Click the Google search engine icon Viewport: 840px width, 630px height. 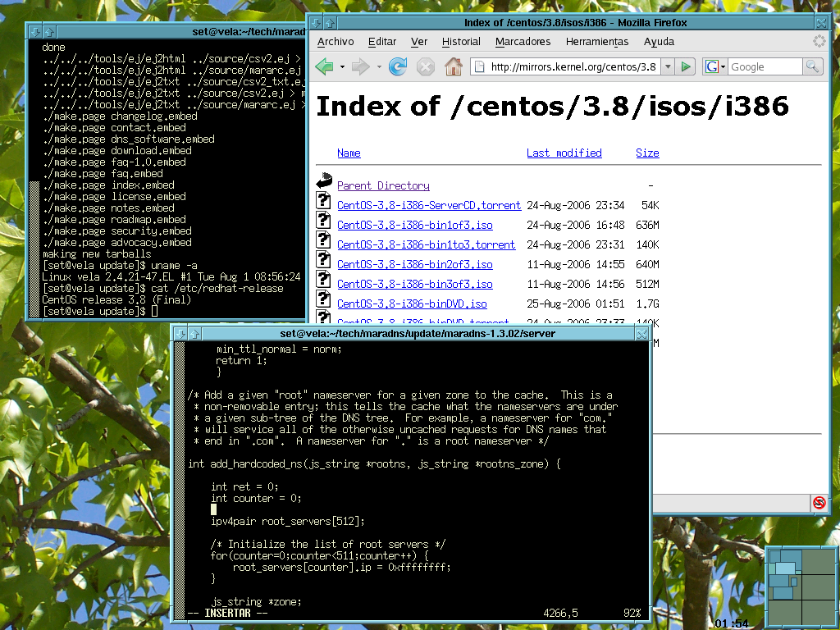711,66
